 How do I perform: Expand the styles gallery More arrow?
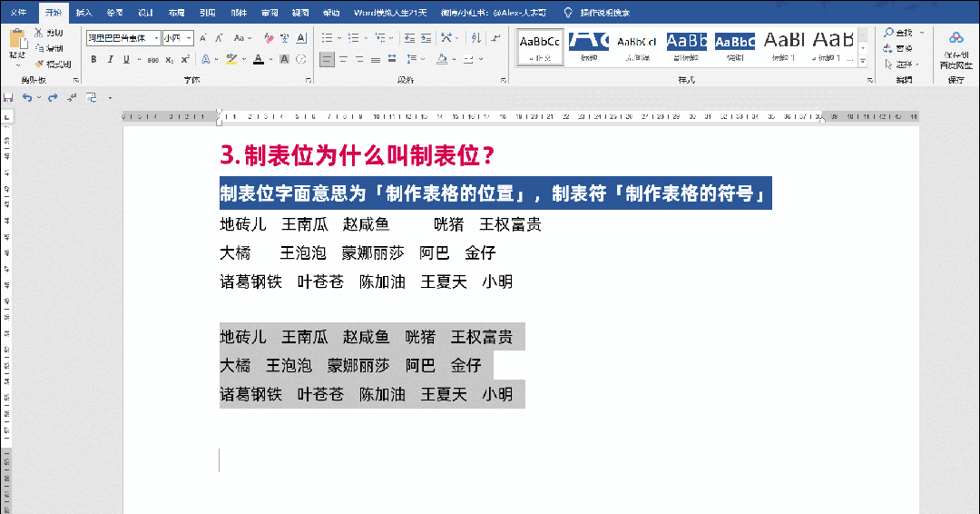pos(863,62)
